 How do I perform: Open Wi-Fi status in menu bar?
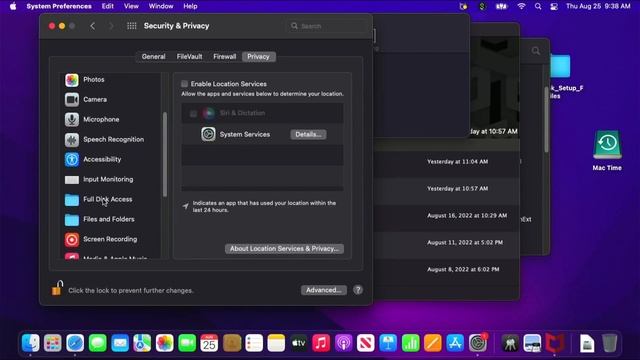click(521, 6)
